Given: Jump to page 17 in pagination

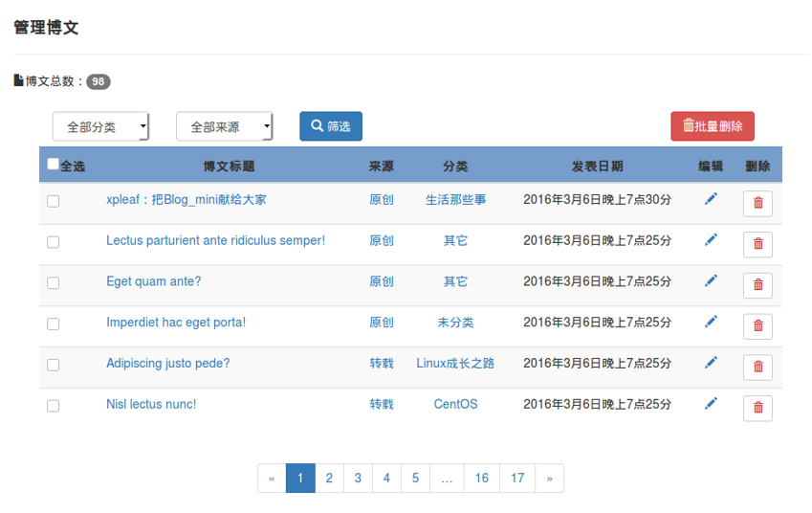Looking at the screenshot, I should [x=517, y=479].
